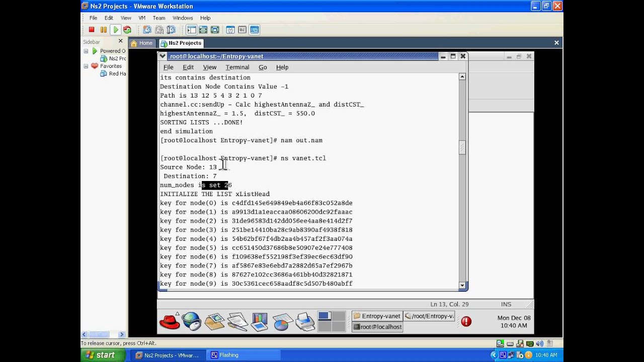Switch to Quick Switch mode icon

(x=203, y=30)
